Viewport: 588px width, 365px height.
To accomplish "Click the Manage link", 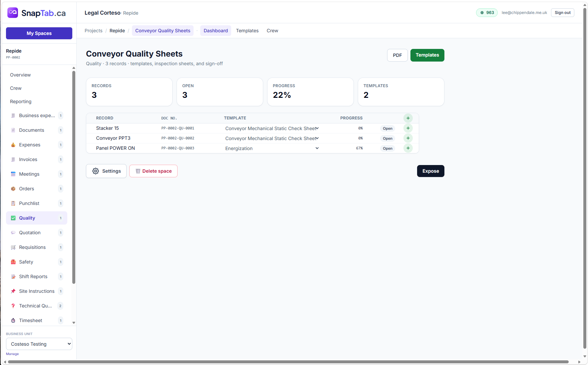I will [12, 354].
